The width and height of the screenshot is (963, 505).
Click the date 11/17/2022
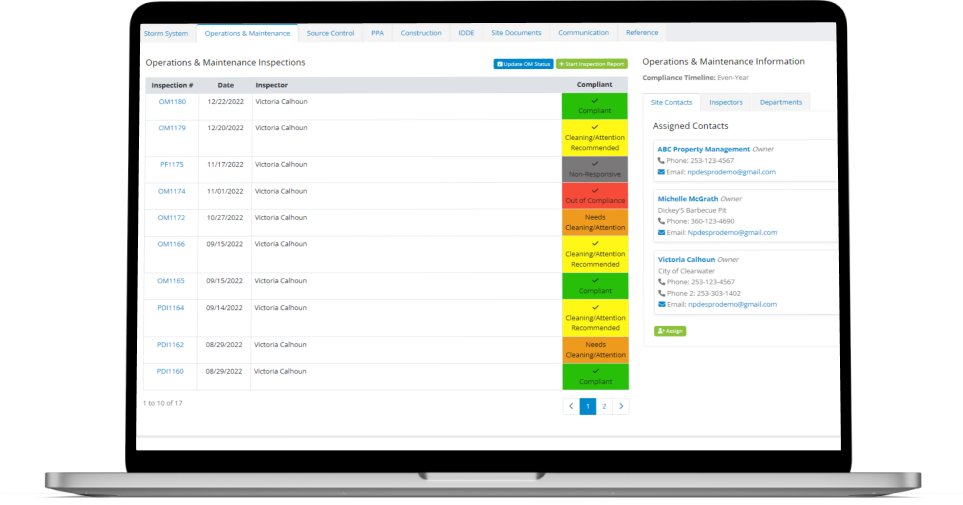pyautogui.click(x=225, y=165)
